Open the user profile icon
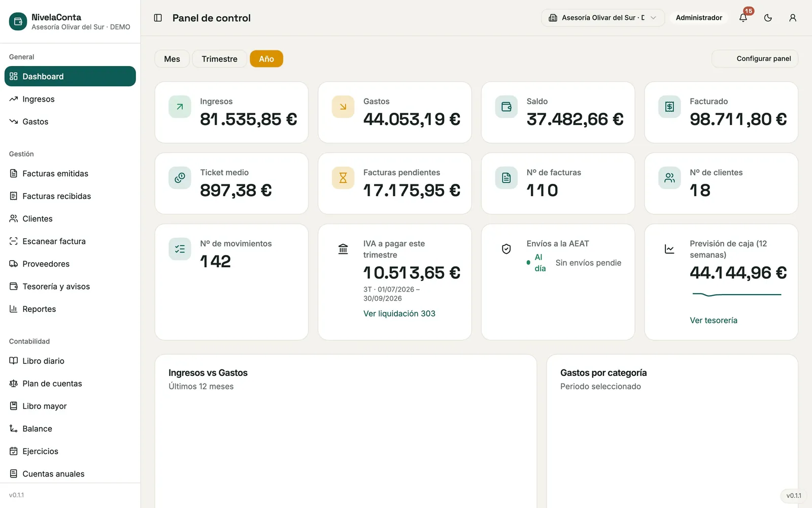This screenshot has height=508, width=812. pos(793,18)
